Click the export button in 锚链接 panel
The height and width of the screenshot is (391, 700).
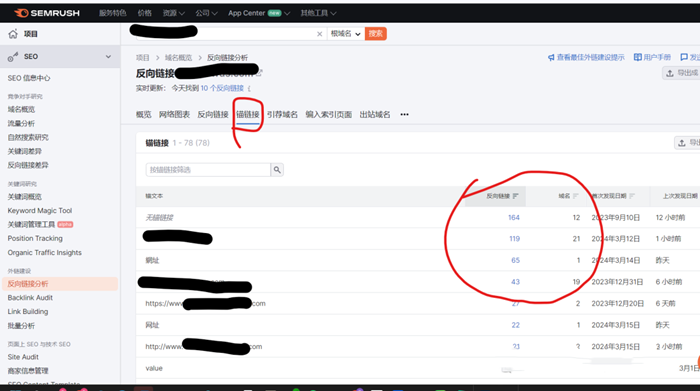point(687,143)
